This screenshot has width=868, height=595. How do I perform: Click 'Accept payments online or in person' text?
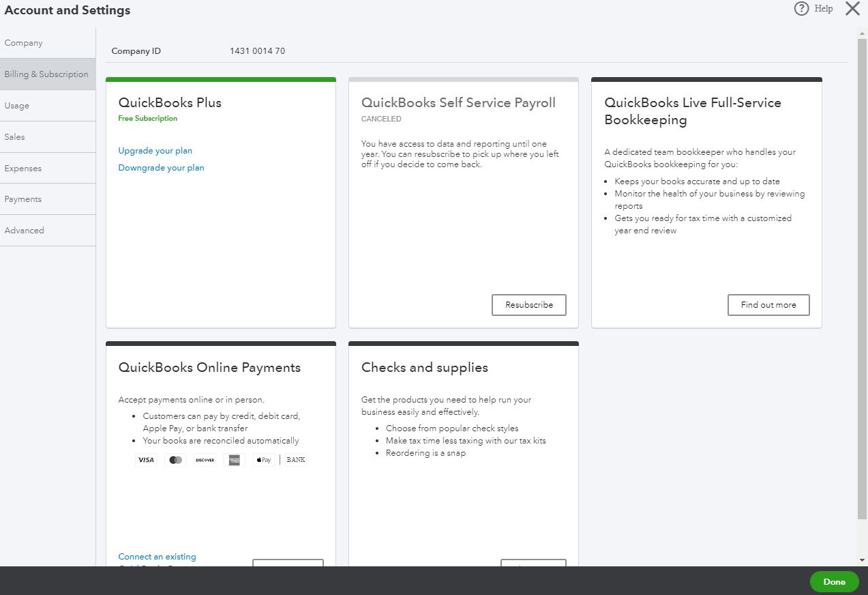tap(191, 400)
